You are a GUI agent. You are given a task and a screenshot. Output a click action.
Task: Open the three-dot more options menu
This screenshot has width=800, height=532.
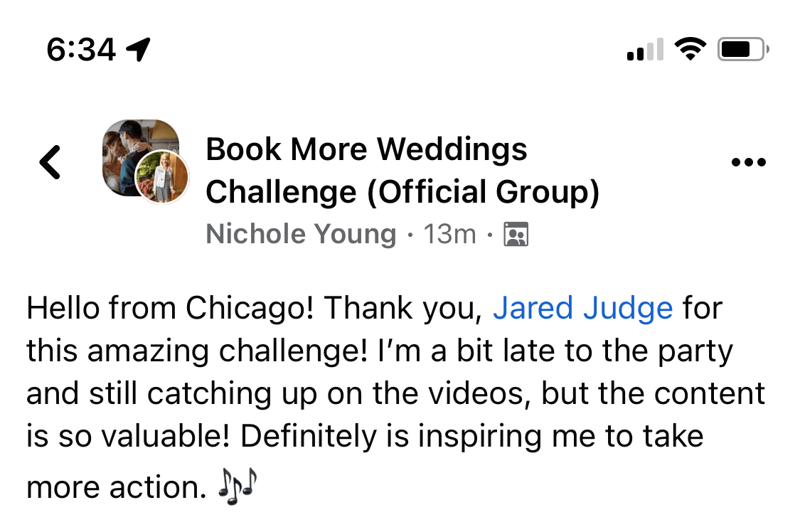[x=748, y=163]
